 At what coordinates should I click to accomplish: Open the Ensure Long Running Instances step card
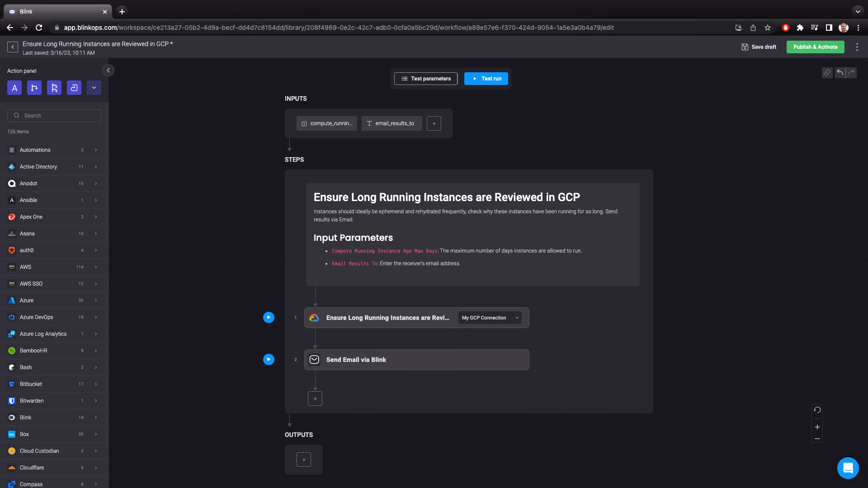click(x=417, y=318)
